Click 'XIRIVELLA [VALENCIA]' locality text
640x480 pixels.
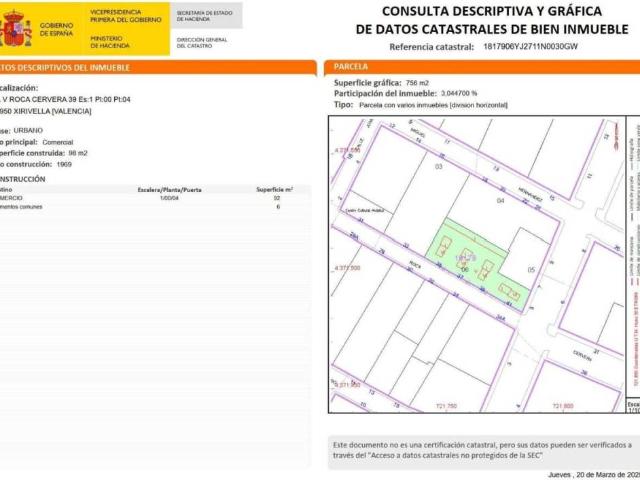point(52,111)
